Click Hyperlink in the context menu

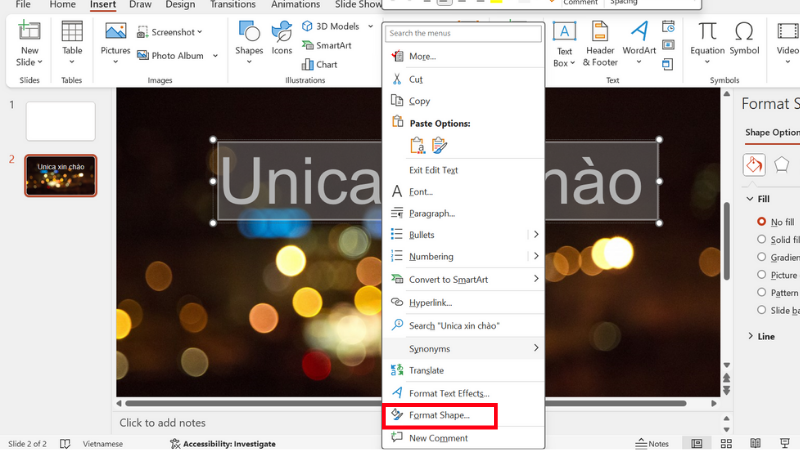pos(430,302)
